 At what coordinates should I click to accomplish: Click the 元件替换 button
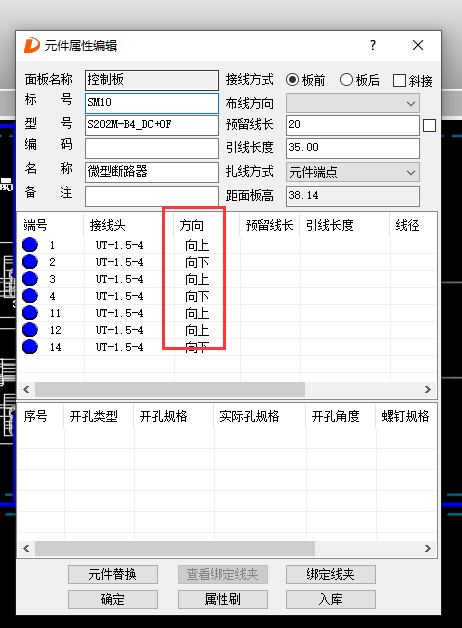(112, 574)
